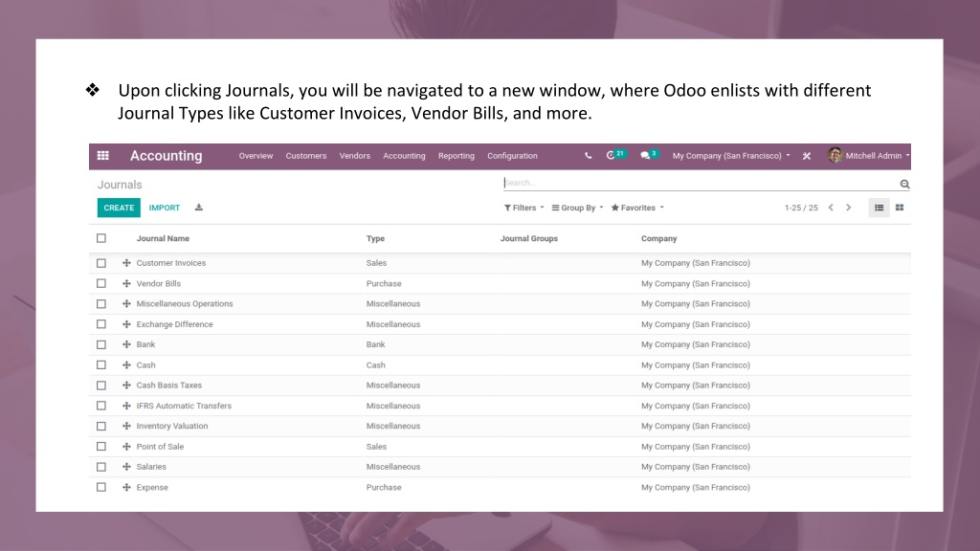Toggle the select-all header checkbox
This screenshot has height=551, width=980.
[x=101, y=238]
